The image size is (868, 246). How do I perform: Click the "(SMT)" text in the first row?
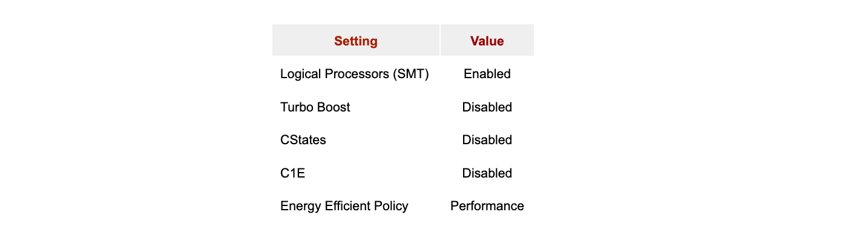[410, 74]
